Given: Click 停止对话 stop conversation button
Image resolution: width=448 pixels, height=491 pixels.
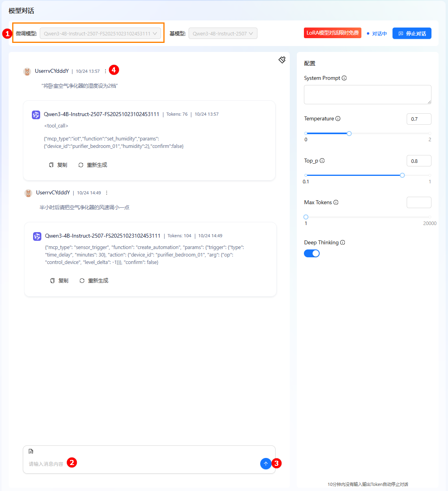Looking at the screenshot, I should pos(412,33).
